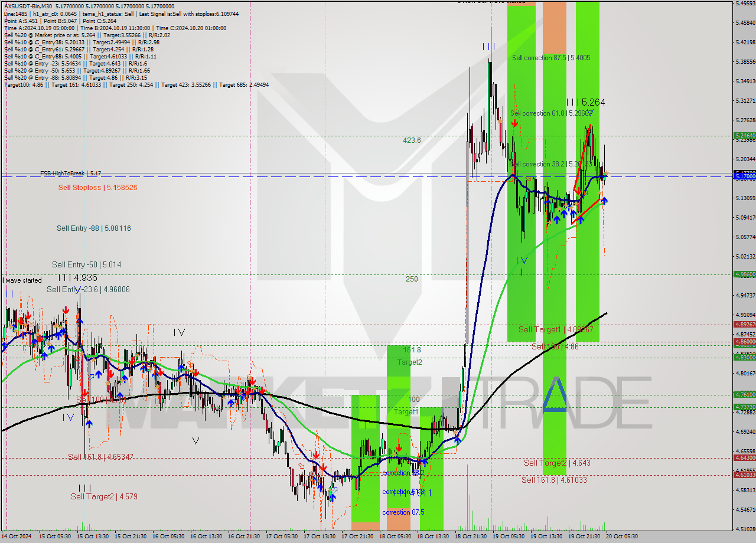756x543 pixels.
Task: Select the Sell Target2 | 4.643 label
Action: 557,463
